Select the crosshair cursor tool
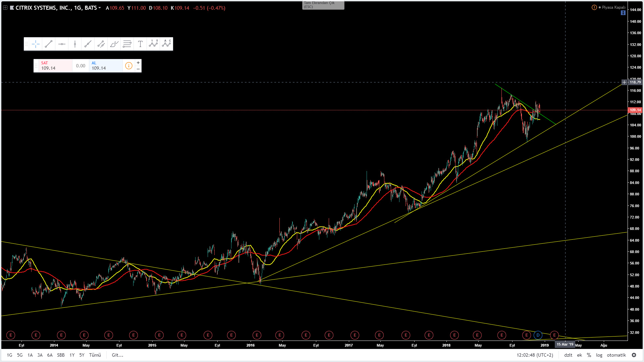The height and width of the screenshot is (362, 644). 36,44
